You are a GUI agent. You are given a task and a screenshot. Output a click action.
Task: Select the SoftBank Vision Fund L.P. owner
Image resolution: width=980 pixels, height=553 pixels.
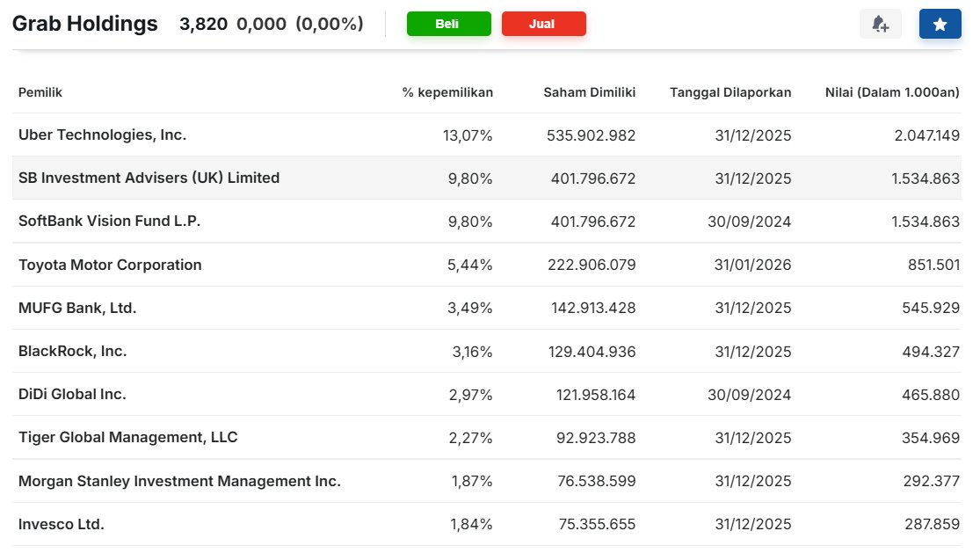click(x=109, y=222)
